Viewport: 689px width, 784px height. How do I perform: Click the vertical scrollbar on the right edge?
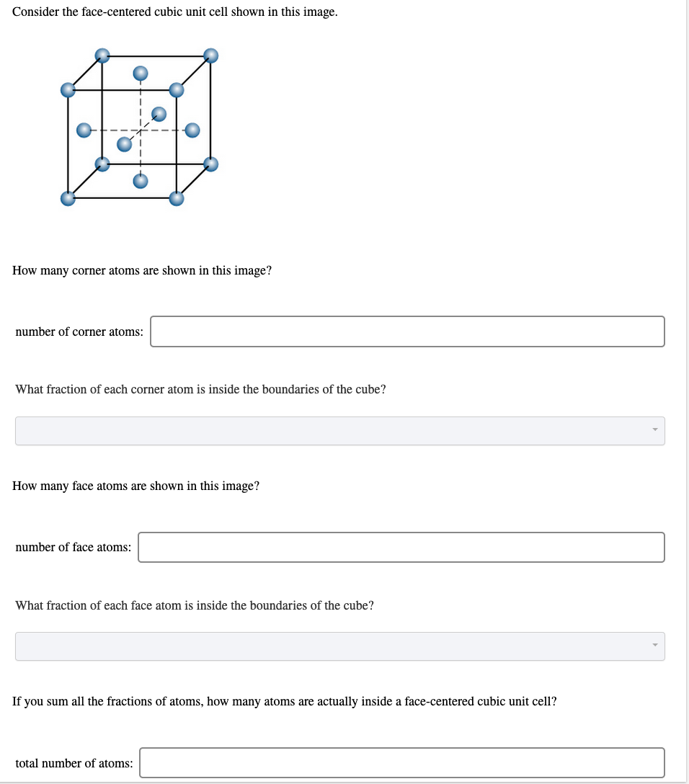[685, 392]
